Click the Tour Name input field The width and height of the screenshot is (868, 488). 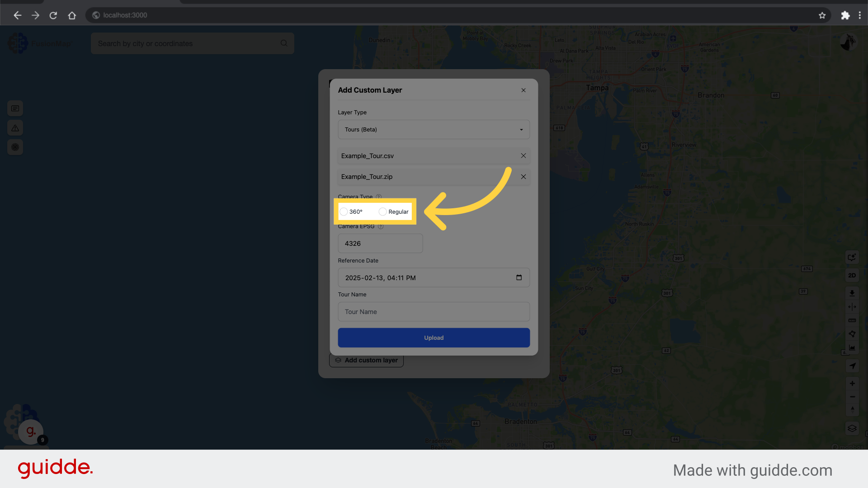[x=434, y=312]
